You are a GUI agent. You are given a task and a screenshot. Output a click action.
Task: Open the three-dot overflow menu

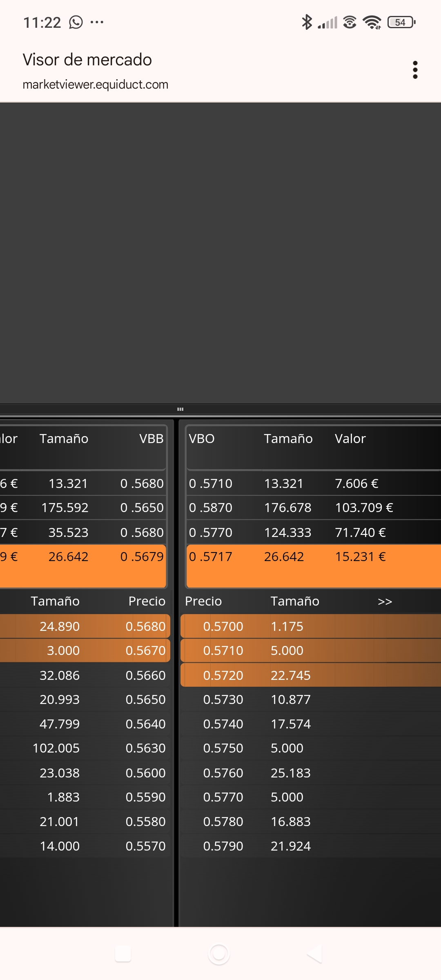point(415,70)
